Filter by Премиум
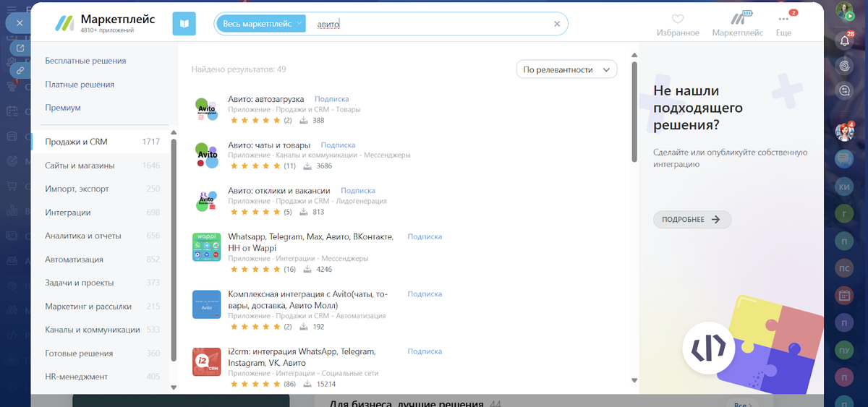The height and width of the screenshot is (407, 868). pos(63,107)
